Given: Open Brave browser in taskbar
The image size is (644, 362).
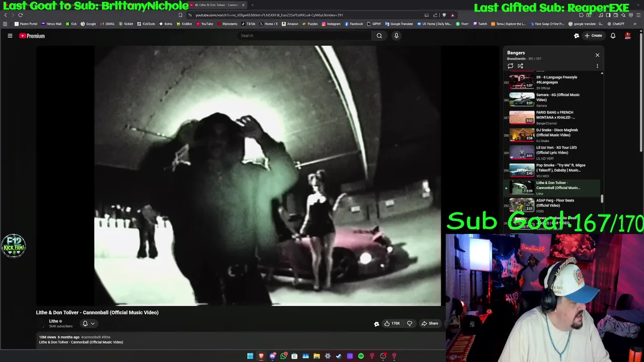Looking at the screenshot, I should [x=261, y=356].
